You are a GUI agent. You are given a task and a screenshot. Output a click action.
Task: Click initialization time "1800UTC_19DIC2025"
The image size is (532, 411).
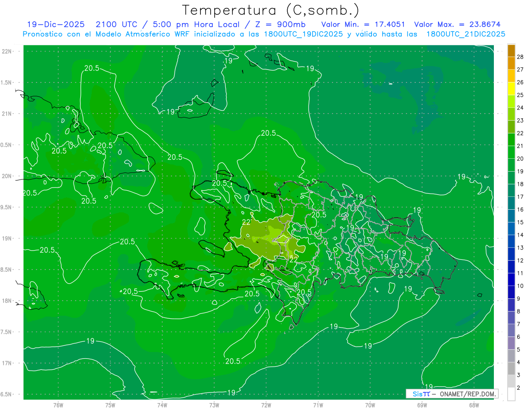pyautogui.click(x=301, y=34)
